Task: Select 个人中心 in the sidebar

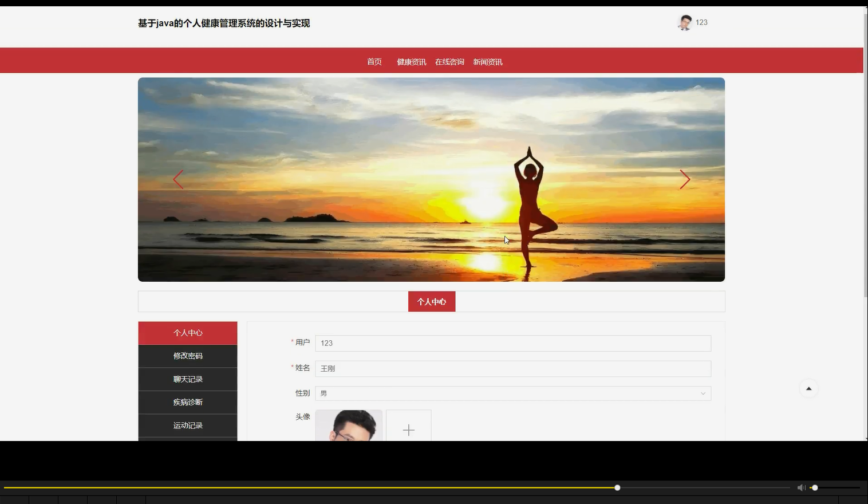Action: (x=188, y=333)
